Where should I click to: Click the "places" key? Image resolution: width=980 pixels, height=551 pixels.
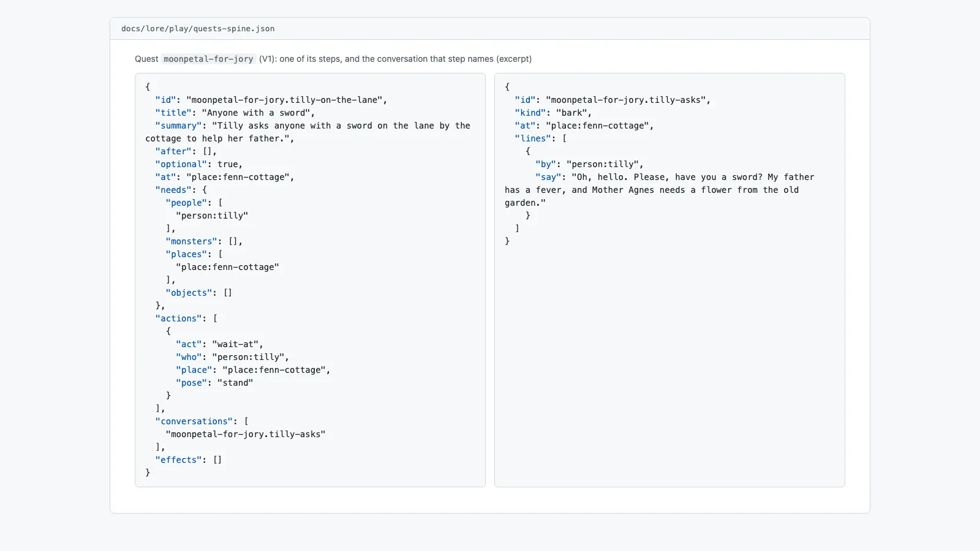tap(186, 254)
